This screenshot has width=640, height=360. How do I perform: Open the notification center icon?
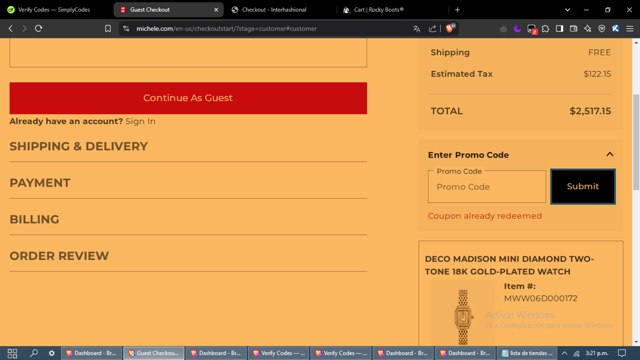click(x=622, y=353)
